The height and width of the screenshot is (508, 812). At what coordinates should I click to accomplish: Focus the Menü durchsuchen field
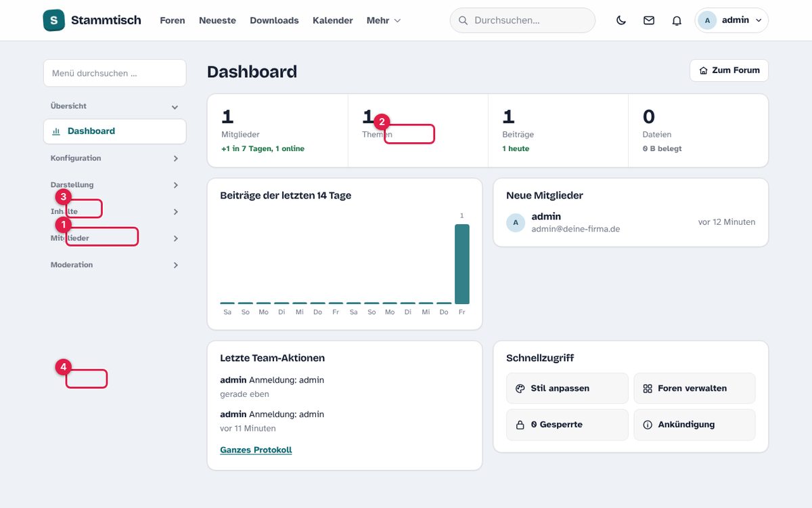point(115,73)
